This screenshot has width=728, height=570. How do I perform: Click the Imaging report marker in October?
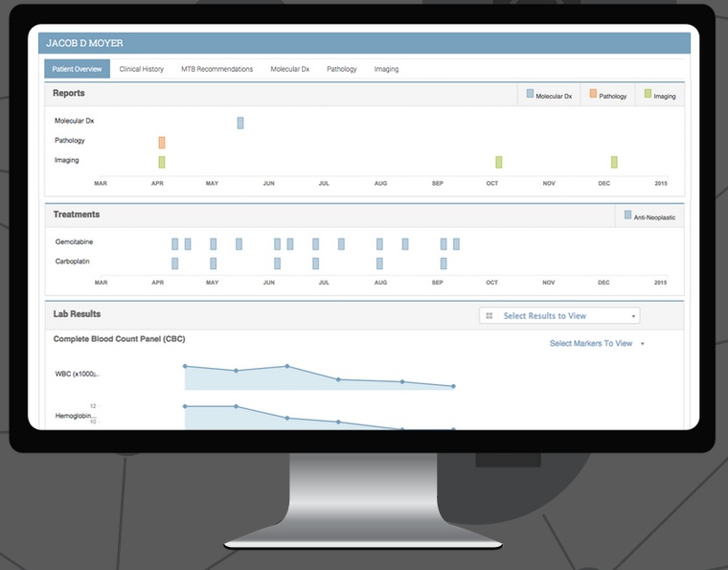pos(499,162)
